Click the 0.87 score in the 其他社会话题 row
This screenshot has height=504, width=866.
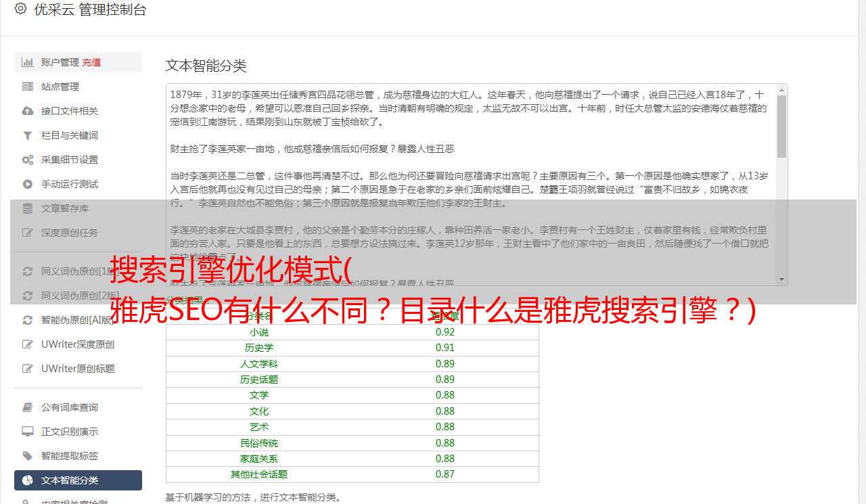[x=445, y=474]
